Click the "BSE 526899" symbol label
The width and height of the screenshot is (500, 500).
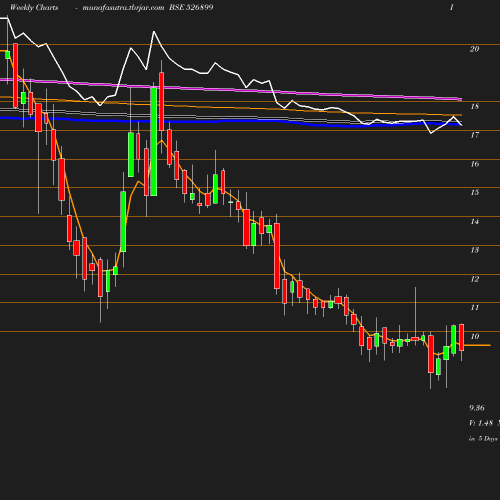[191, 7]
